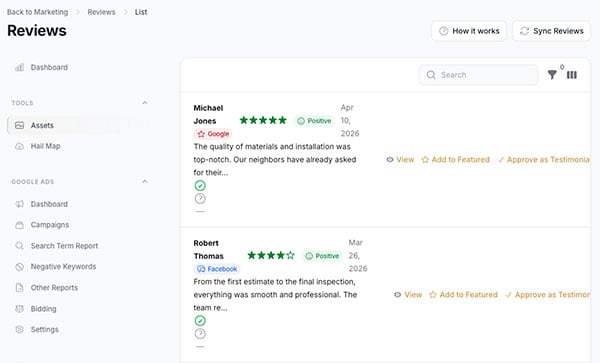Click the List breadcrumb item
Image resolution: width=600 pixels, height=363 pixels.
[x=141, y=12]
